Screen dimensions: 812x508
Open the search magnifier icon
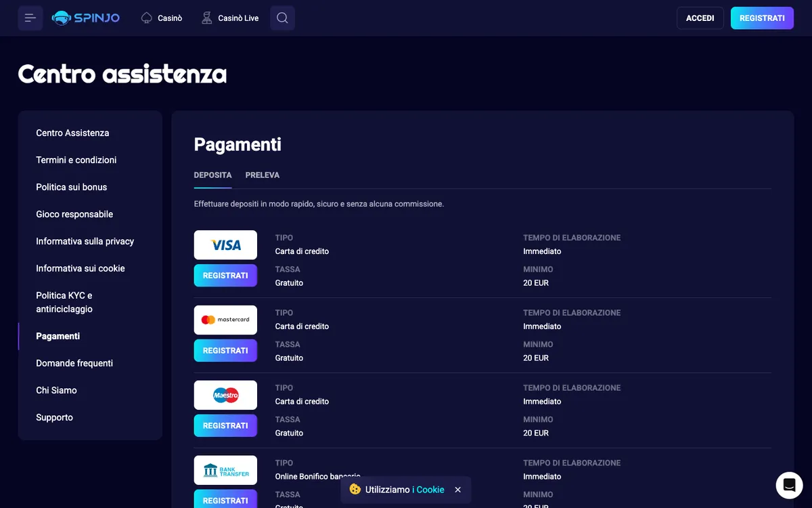pos(282,18)
